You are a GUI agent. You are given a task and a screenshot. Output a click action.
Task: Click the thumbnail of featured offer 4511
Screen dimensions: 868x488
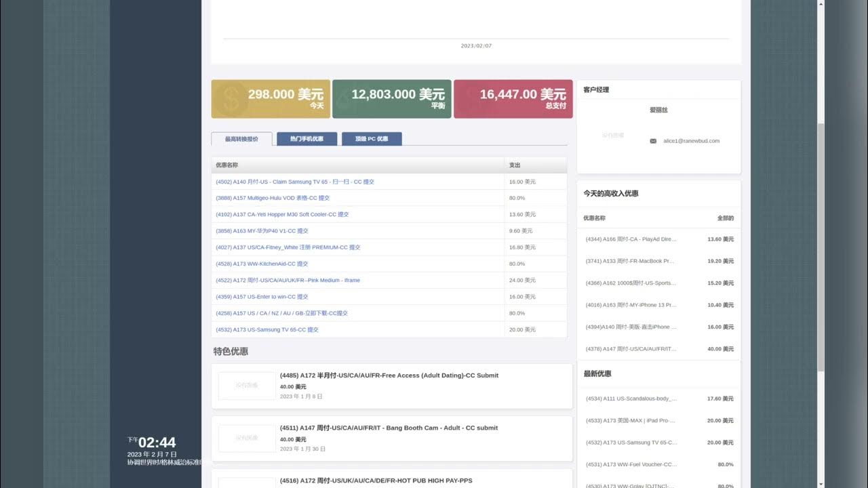(x=247, y=438)
